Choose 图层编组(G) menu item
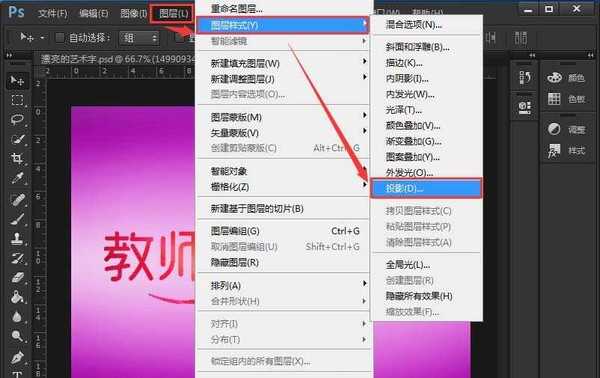This screenshot has height=378, width=600. pos(284,231)
